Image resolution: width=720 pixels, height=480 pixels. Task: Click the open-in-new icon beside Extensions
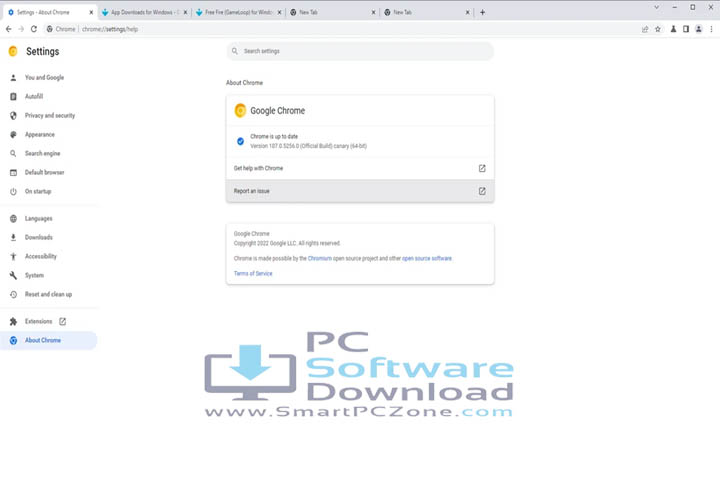pos(62,321)
